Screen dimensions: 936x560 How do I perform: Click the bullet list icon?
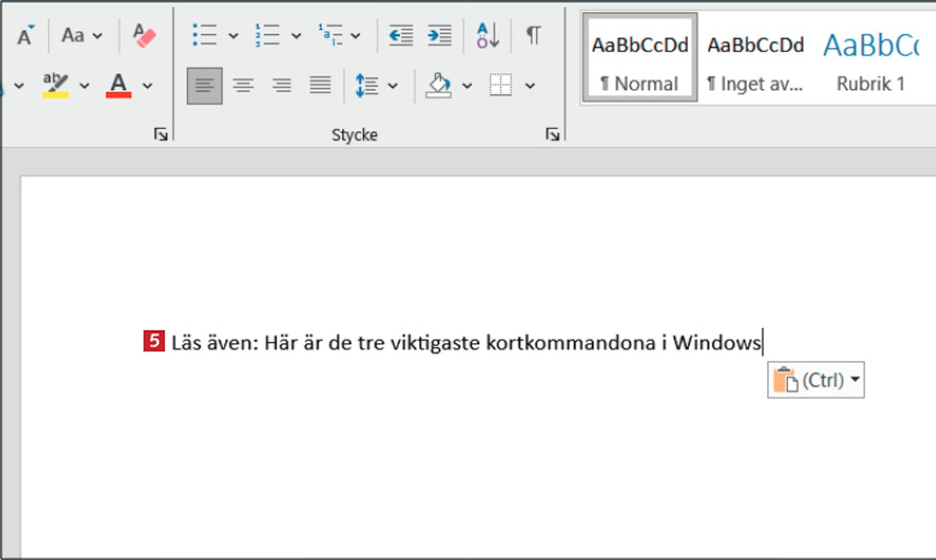point(205,36)
